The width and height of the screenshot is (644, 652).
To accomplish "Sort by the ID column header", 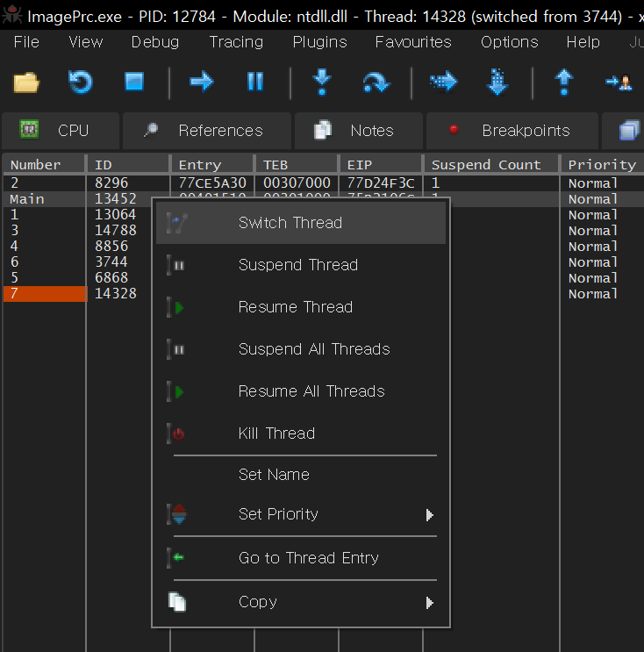I will (x=128, y=165).
